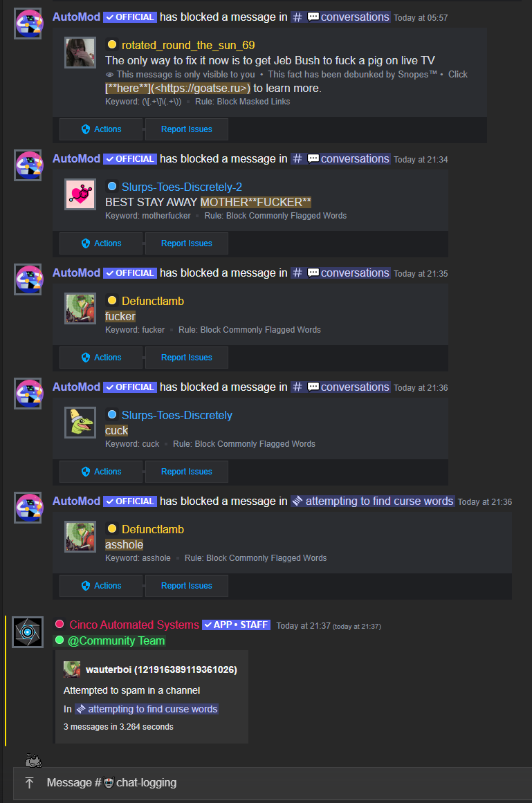Click the wauterboi avatar in the spam embed
This screenshot has width=532, height=803.
[x=72, y=670]
